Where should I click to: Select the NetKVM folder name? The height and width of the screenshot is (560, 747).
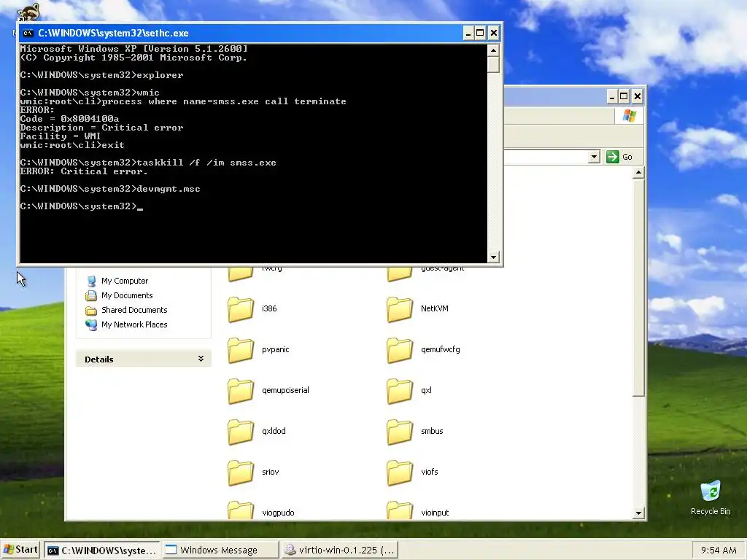(x=435, y=308)
